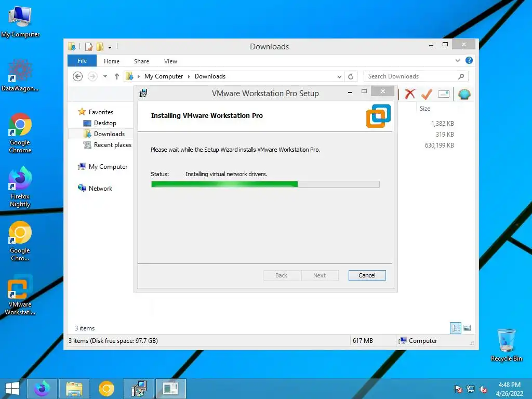Select the VMware installer taskbar item
532x399 pixels.
139,389
